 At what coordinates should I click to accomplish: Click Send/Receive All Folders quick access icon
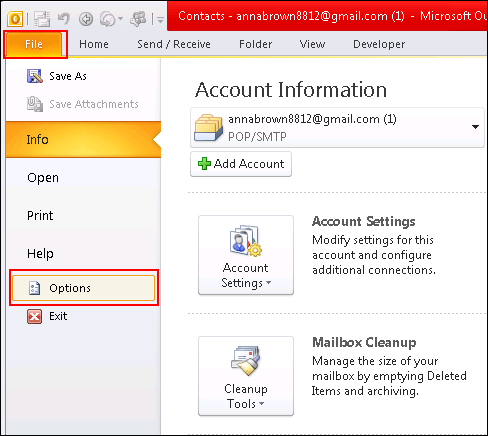point(42,19)
